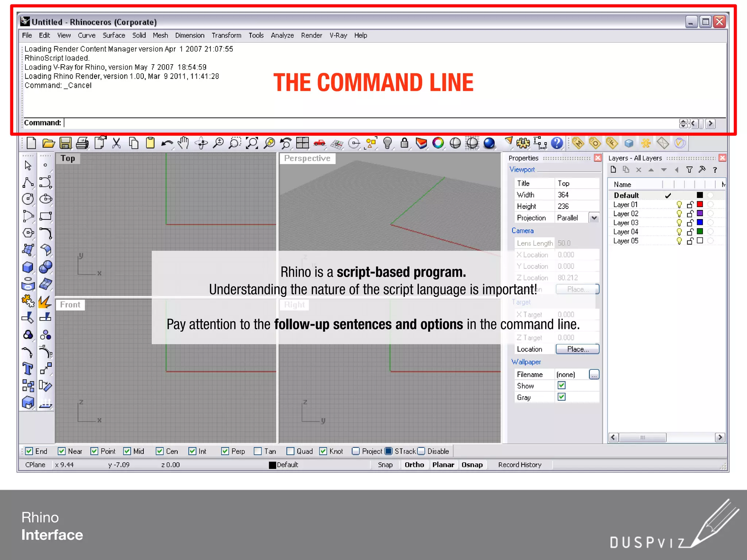Open Options gear icon
Viewport: 747px width, 560px height.
click(x=523, y=143)
